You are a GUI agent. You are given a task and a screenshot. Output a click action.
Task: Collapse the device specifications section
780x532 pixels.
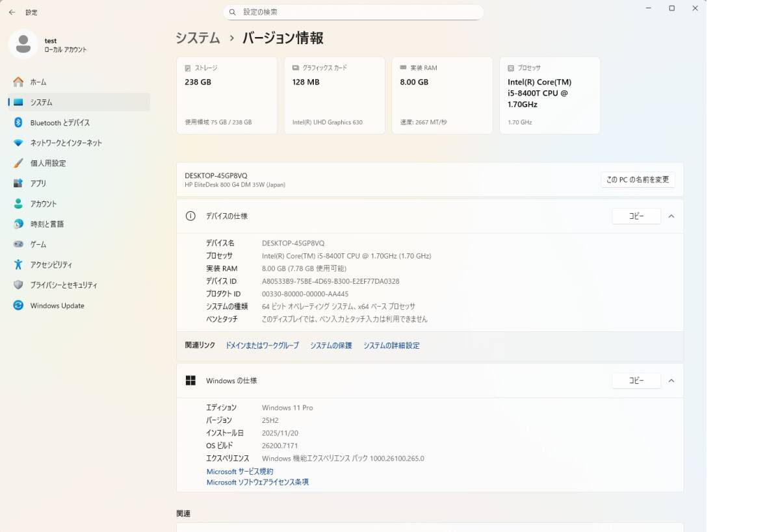[671, 216]
